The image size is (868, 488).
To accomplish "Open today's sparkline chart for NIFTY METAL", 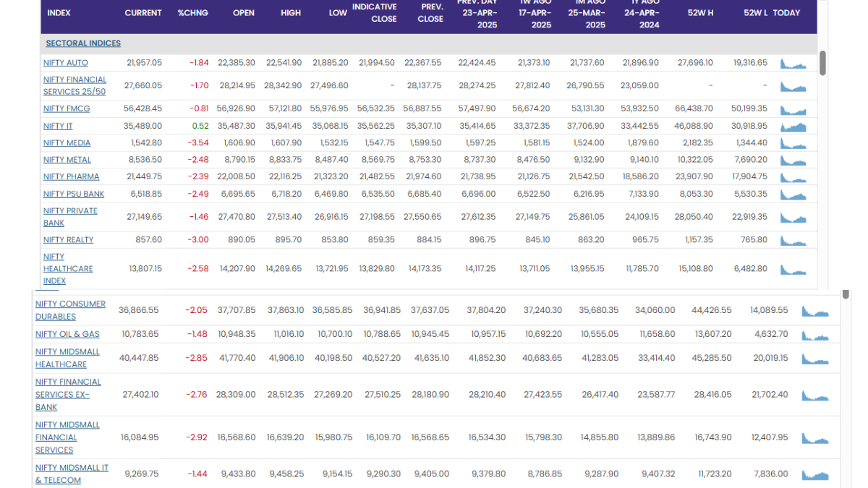I will click(x=793, y=160).
